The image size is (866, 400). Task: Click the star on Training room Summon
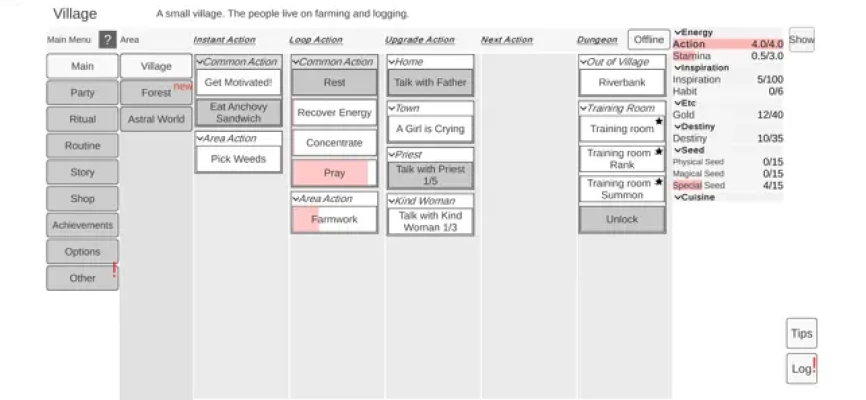[x=659, y=182]
